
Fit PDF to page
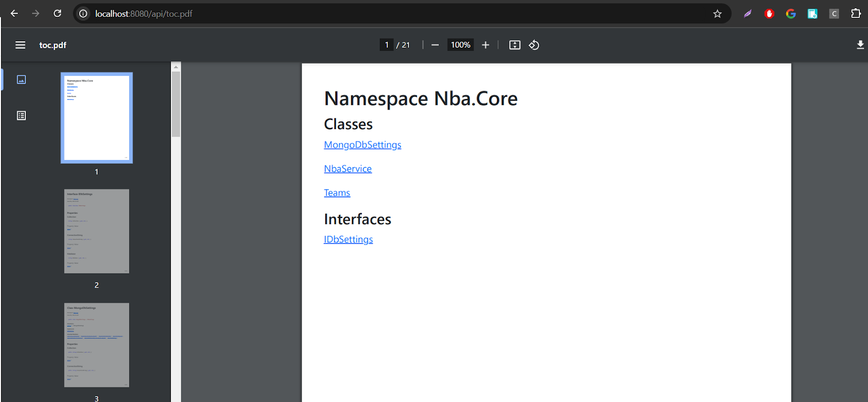515,45
